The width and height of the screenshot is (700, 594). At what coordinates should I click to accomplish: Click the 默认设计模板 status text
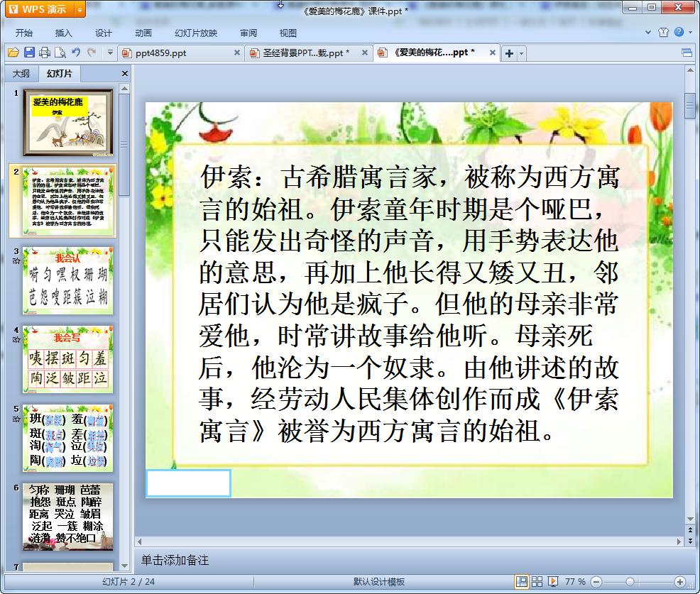click(x=379, y=581)
